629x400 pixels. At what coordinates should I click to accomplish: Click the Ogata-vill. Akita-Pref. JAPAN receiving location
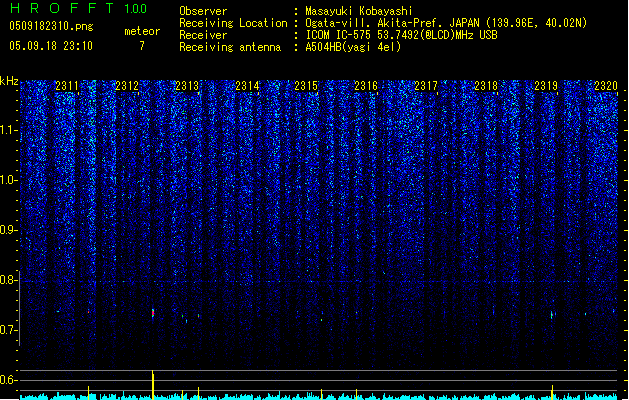click(446, 23)
